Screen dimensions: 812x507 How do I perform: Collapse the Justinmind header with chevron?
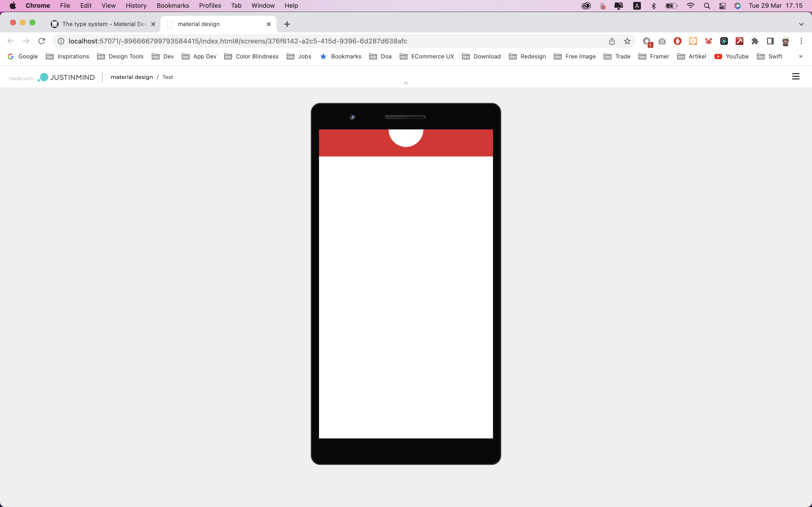tap(406, 83)
